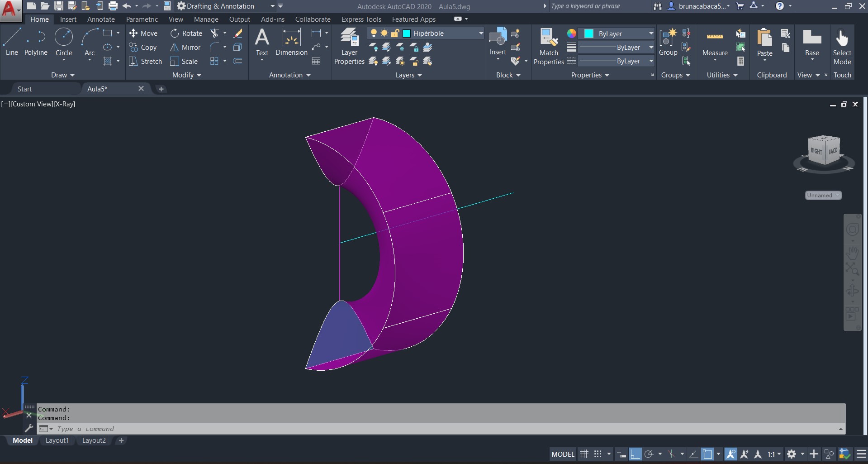Open Layer Properties manager

pos(349,46)
